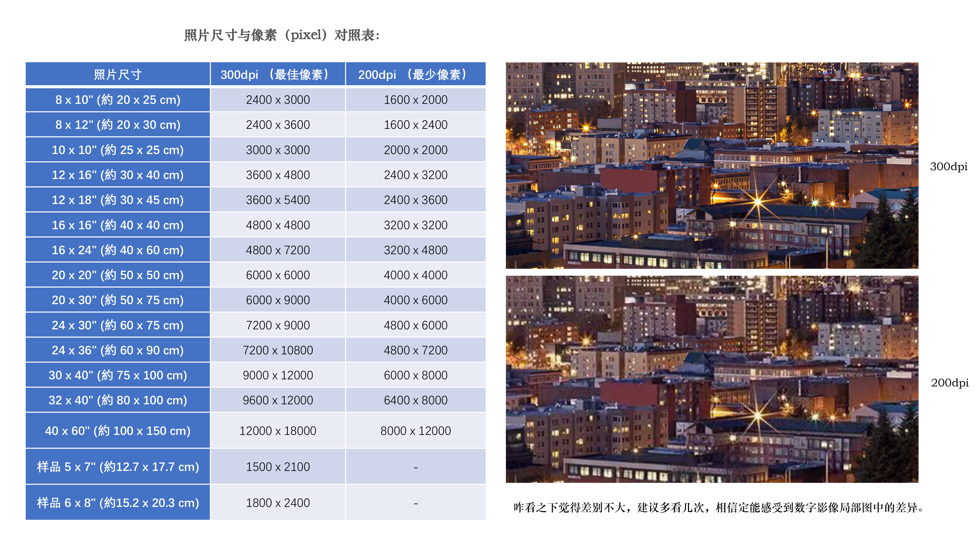Click the note starting '咋看之下觉得差别不大'
Image resolution: width=980 pixels, height=551 pixels.
pos(718,508)
